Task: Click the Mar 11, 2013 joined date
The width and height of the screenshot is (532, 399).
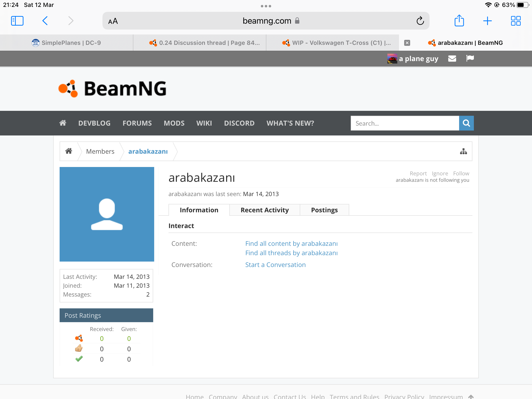Action: [132, 285]
